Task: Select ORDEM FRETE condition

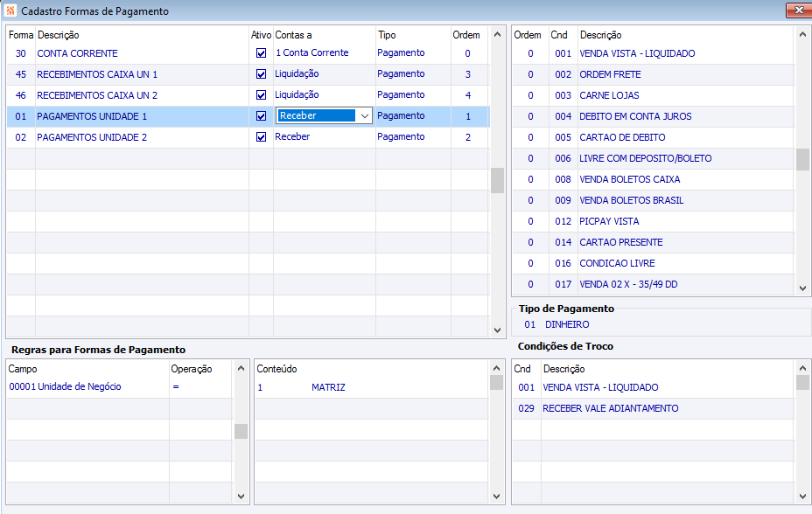Action: tap(610, 74)
